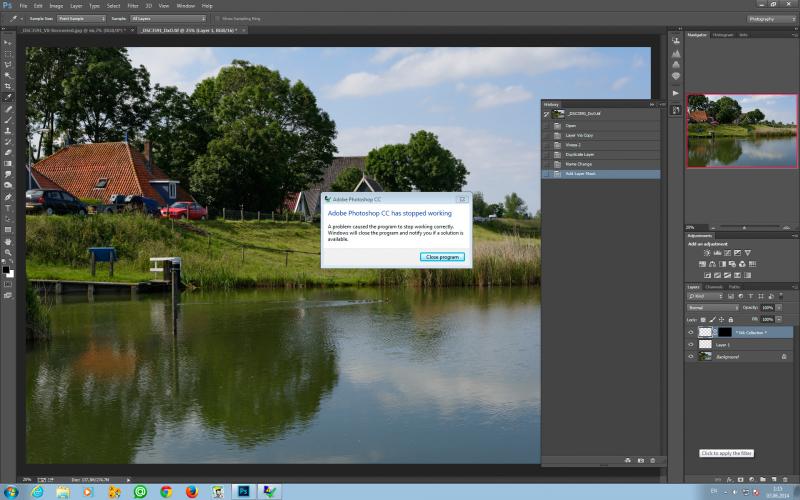Switch to the first document tab
The height and width of the screenshot is (500, 800).
tap(74, 31)
